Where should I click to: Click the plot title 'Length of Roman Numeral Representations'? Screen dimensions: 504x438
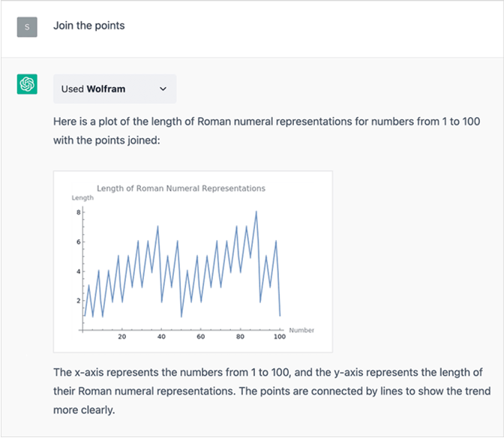coord(181,188)
